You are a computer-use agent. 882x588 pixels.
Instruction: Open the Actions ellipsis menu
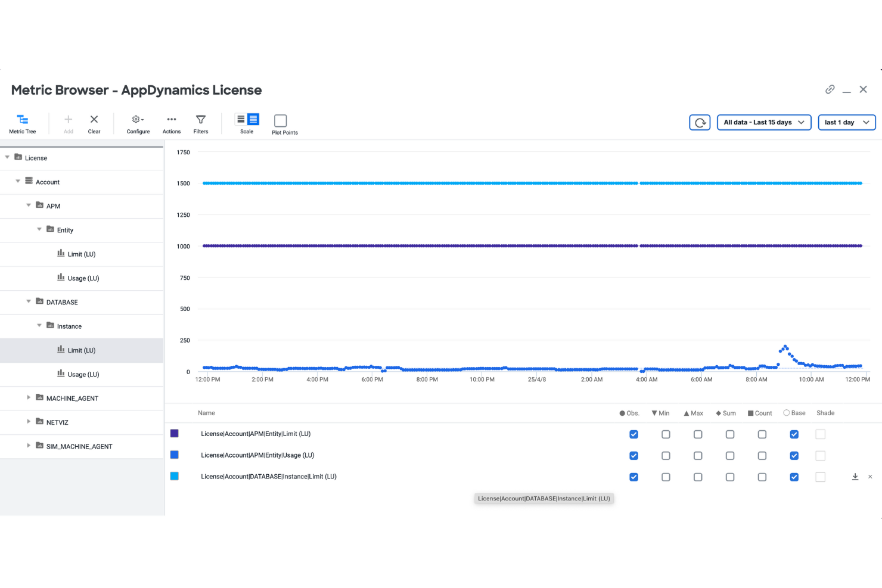[172, 124]
